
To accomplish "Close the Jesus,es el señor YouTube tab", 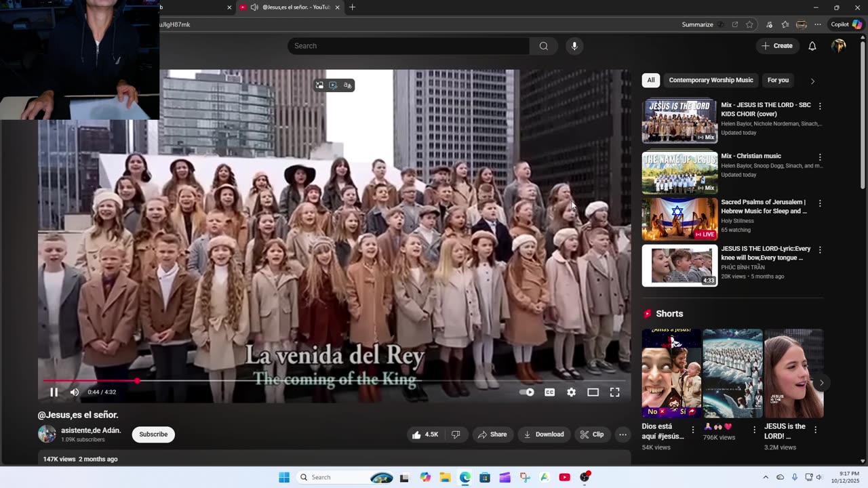I will tap(337, 7).
